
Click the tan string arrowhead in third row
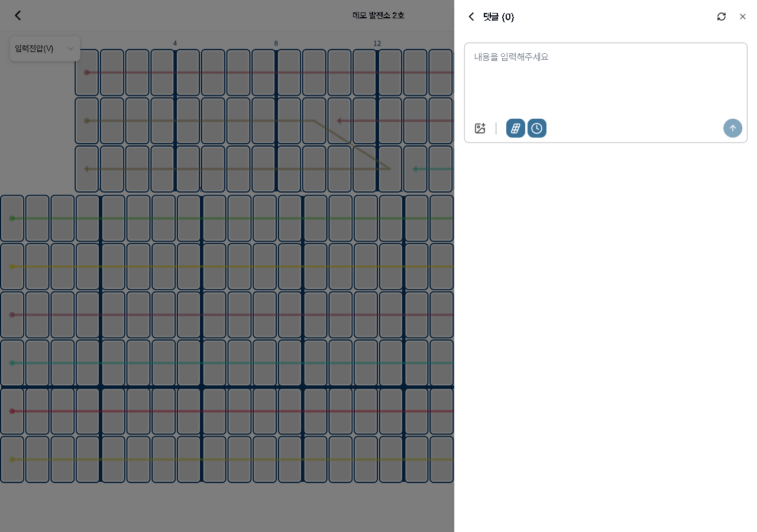[x=86, y=169]
